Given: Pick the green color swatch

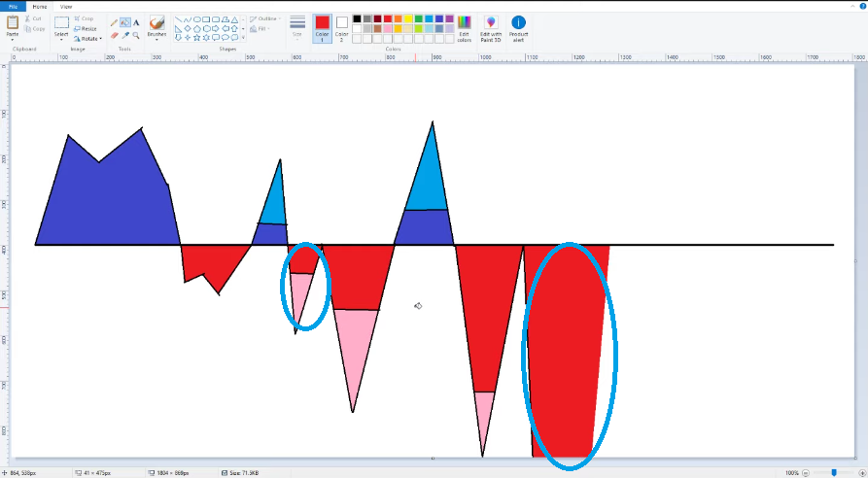Looking at the screenshot, I should coord(419,18).
